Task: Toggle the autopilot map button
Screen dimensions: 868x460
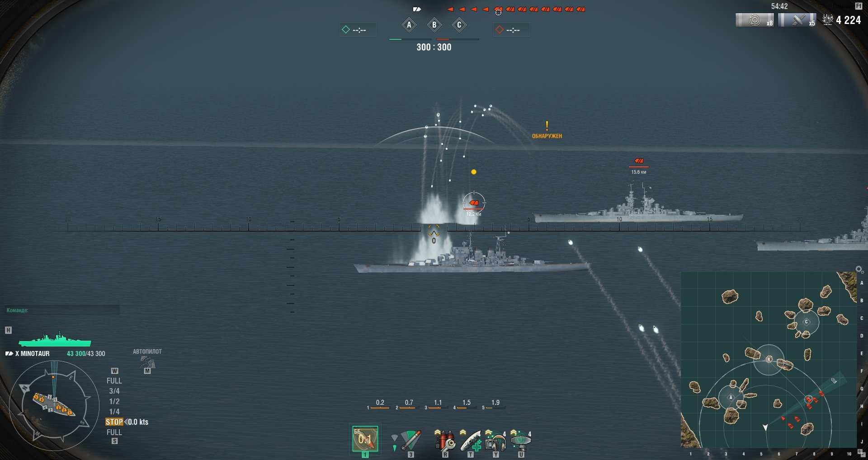Action: pyautogui.click(x=147, y=363)
